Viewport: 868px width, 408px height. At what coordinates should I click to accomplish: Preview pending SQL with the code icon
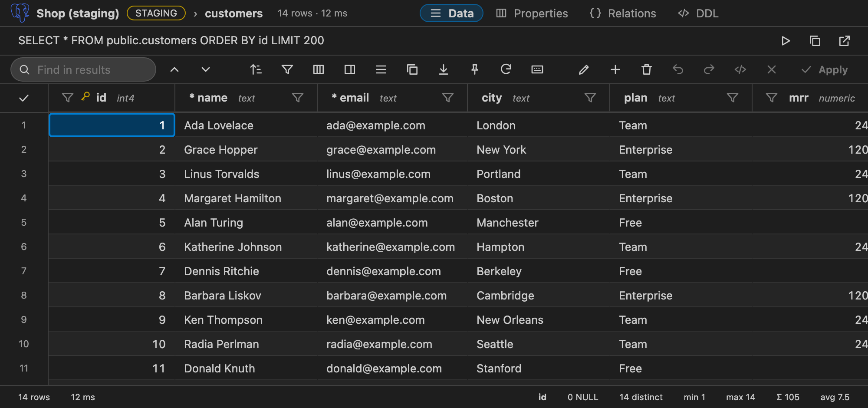point(740,69)
